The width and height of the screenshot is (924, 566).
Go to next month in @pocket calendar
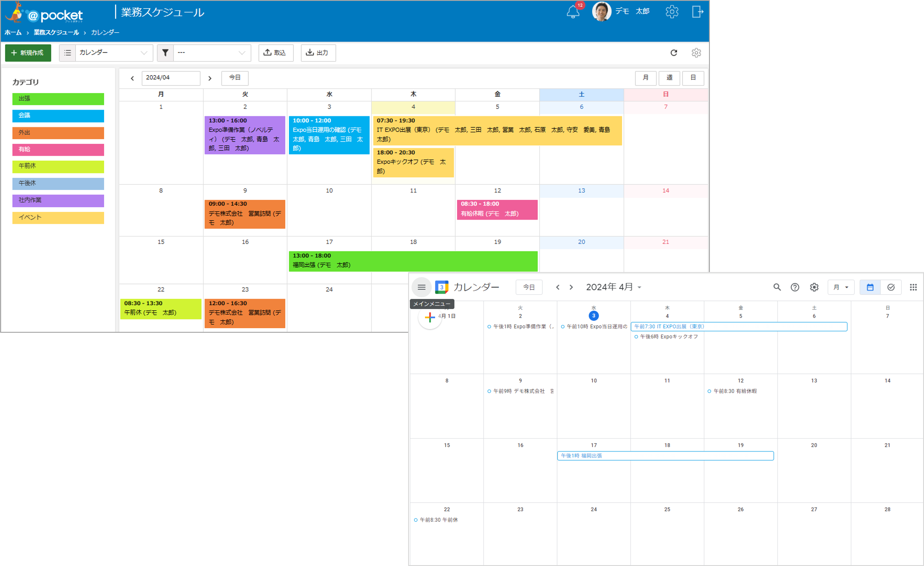[210, 78]
